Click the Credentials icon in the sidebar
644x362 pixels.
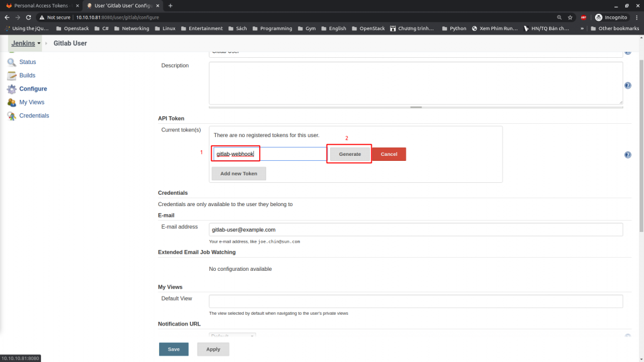pyautogui.click(x=11, y=116)
